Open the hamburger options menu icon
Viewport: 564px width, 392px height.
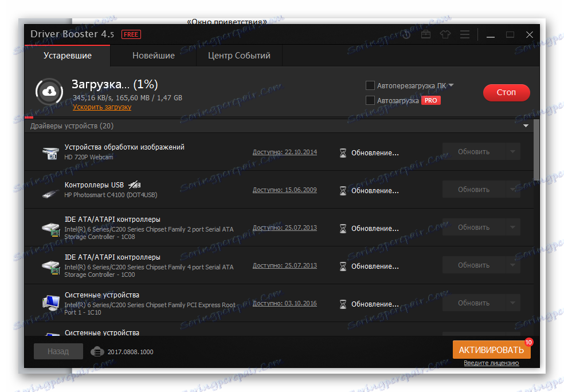pyautogui.click(x=465, y=34)
